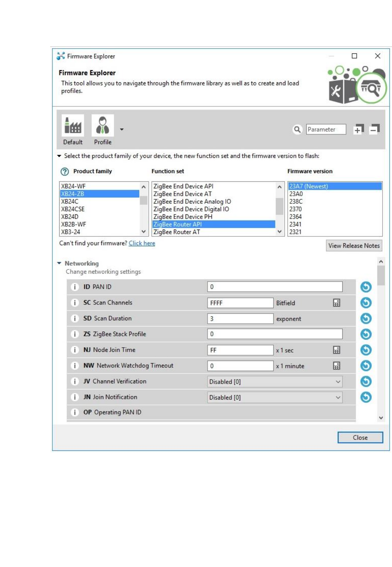Screen dimensions: 392x567
Task: Collapse all sections with minus icon
Action: (x=374, y=129)
